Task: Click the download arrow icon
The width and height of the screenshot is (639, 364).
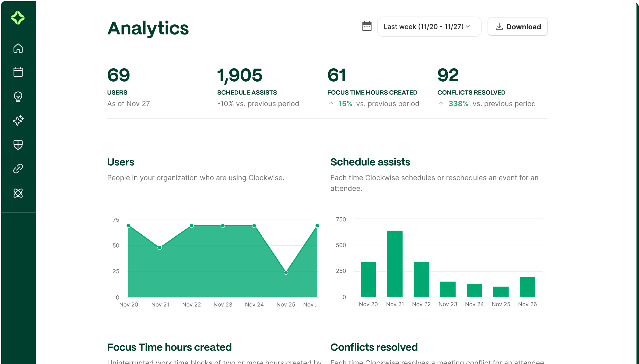Action: click(x=499, y=27)
